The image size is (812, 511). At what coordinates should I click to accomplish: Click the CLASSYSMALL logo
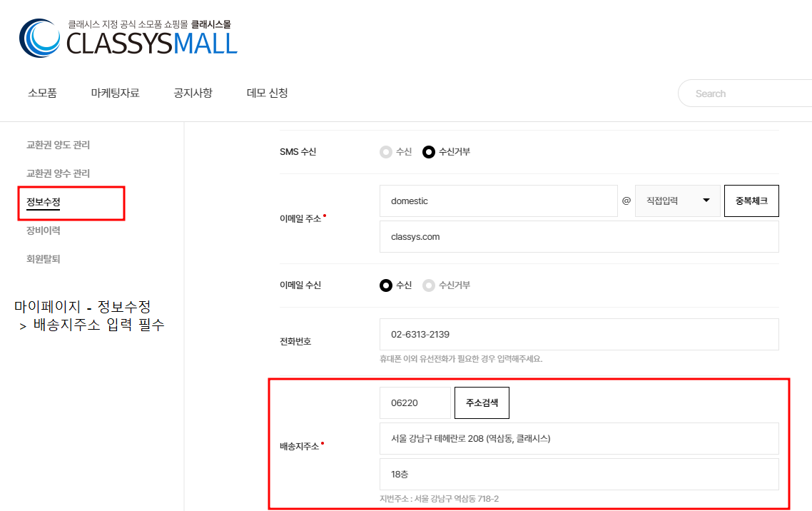click(127, 37)
